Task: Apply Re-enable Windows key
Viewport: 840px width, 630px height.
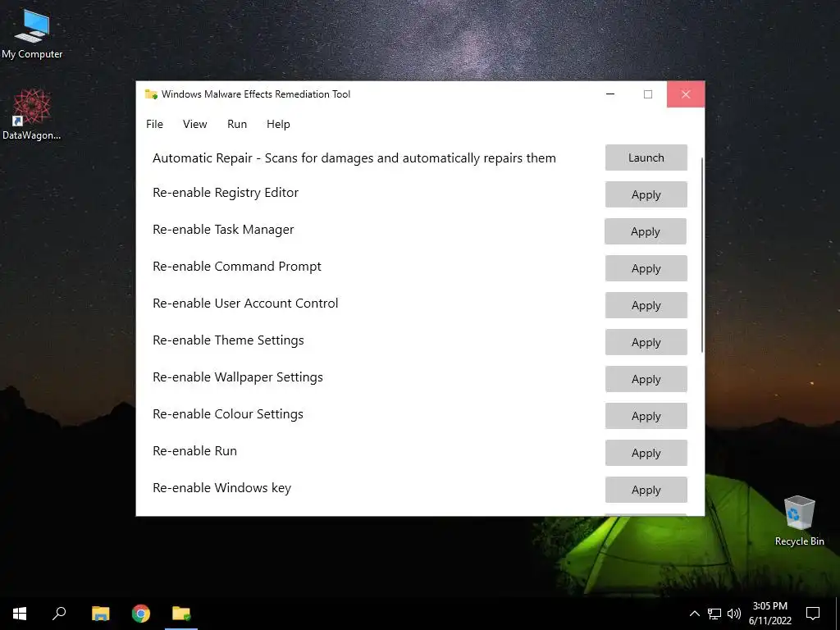Action: pos(646,491)
